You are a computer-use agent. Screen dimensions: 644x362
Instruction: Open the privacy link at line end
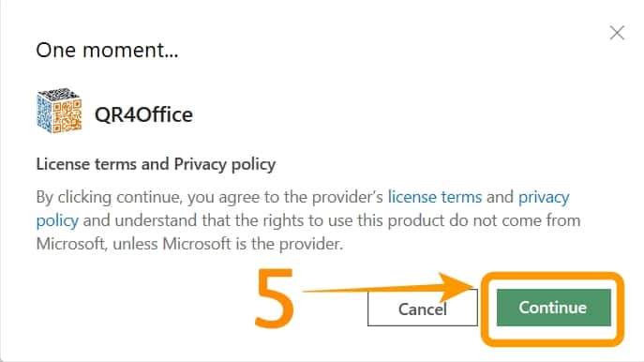544,198
